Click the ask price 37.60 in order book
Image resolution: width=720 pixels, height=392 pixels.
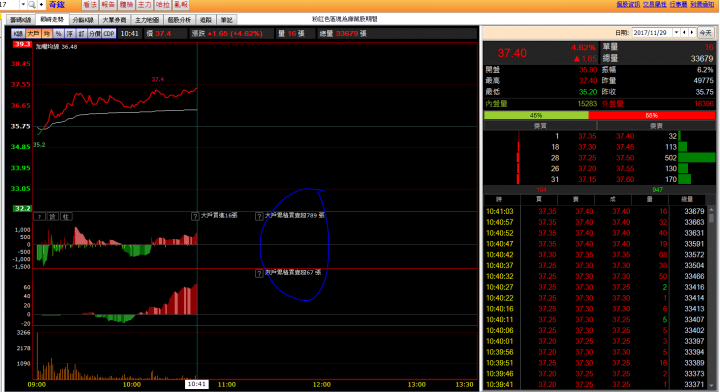coord(625,179)
